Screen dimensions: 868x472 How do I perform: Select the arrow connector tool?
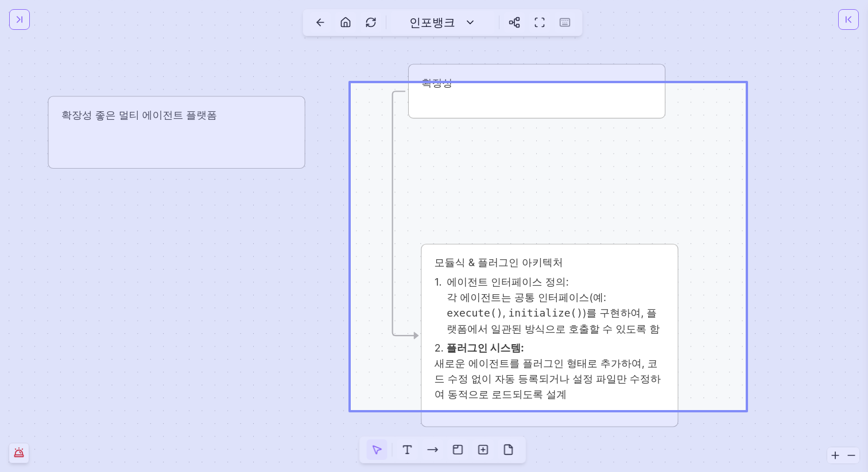(x=432, y=450)
